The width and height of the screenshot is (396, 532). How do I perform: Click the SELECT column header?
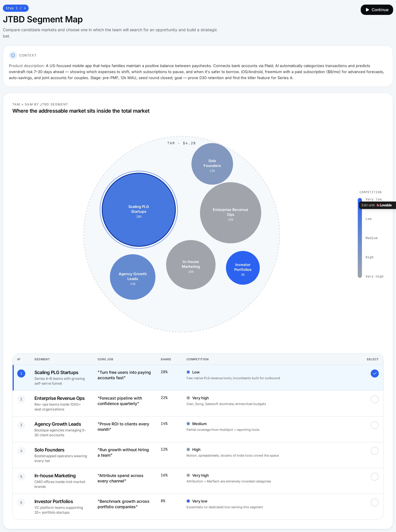coord(372,359)
